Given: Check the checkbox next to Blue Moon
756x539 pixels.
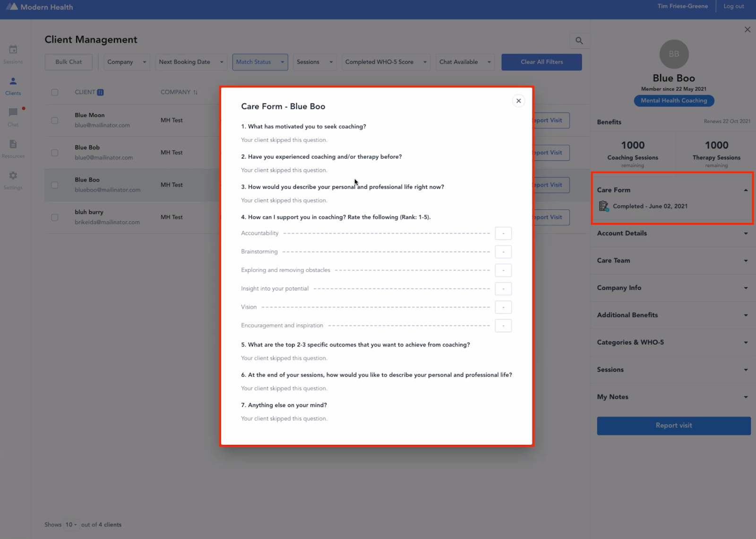Looking at the screenshot, I should click(x=54, y=120).
